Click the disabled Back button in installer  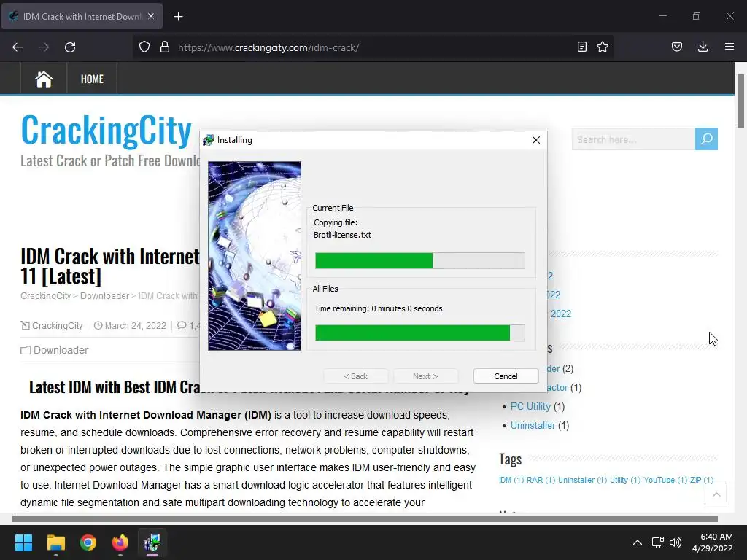356,376
